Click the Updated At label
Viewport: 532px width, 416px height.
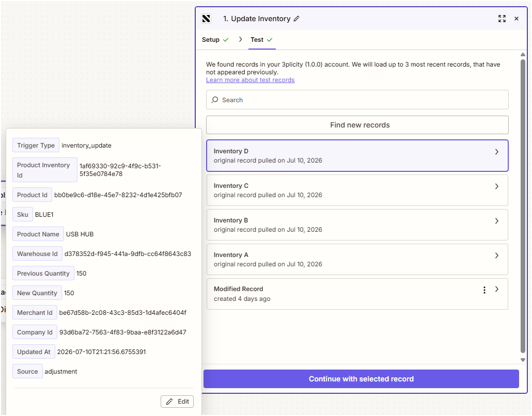[x=34, y=353]
